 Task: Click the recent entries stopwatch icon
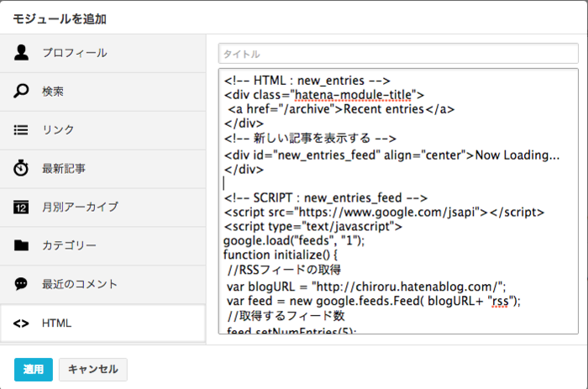(22, 168)
